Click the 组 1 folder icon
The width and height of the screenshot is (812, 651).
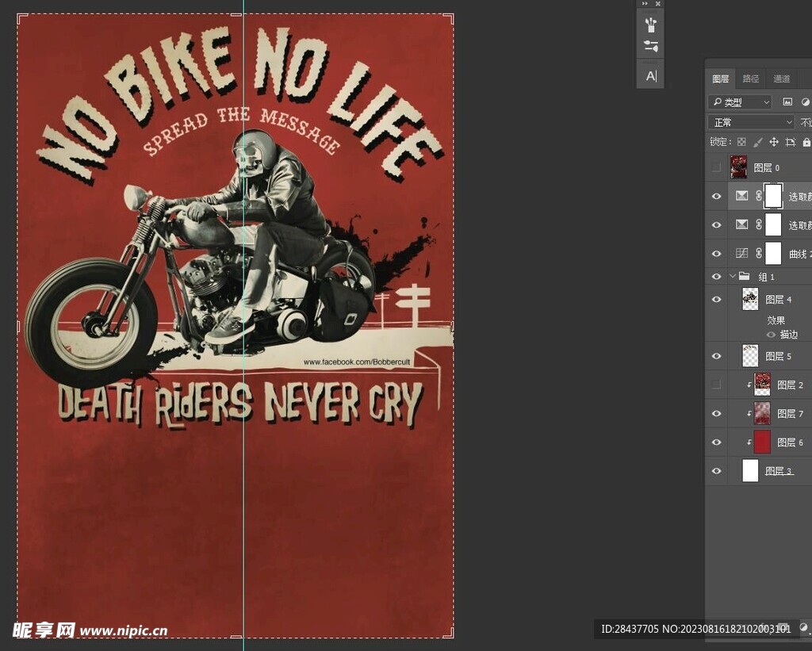(744, 275)
